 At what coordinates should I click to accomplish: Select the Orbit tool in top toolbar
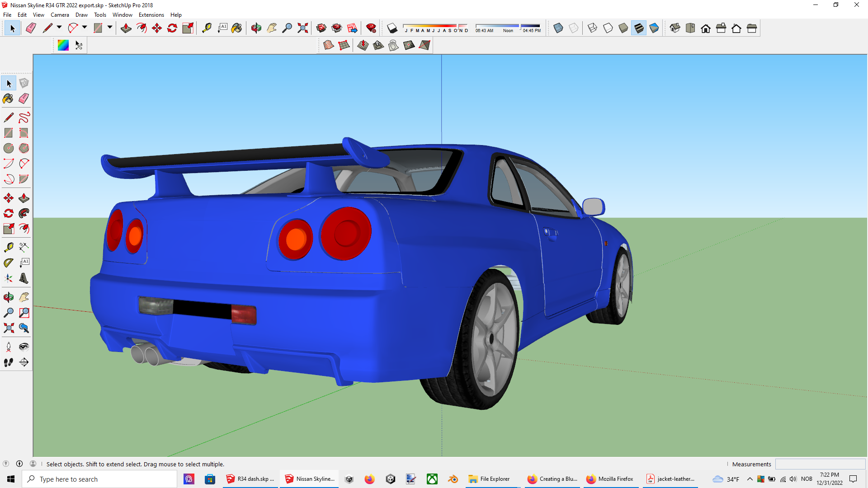(x=256, y=28)
